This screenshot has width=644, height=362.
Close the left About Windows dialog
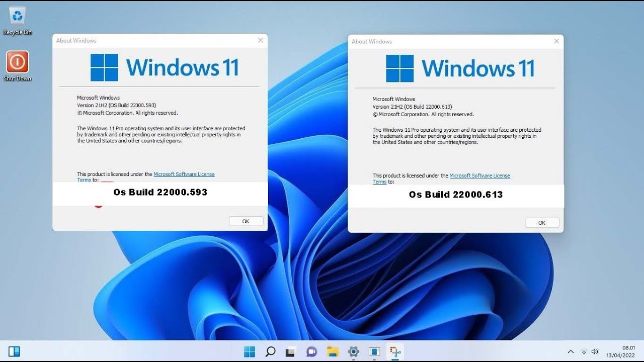[x=261, y=40]
